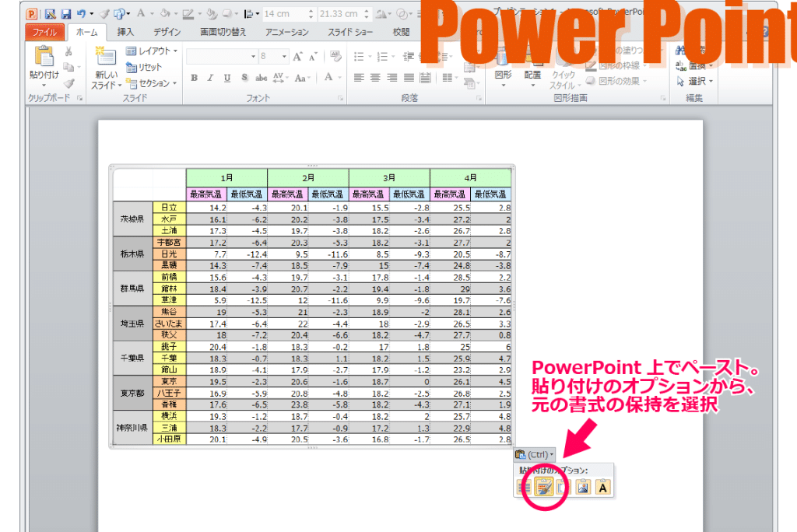Toggle text Shadow S button
797x532 pixels.
click(244, 78)
